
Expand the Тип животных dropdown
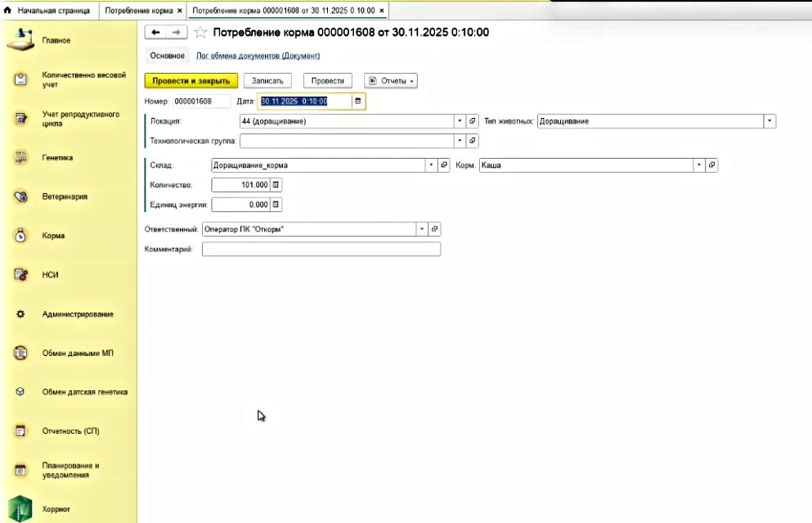(x=769, y=121)
